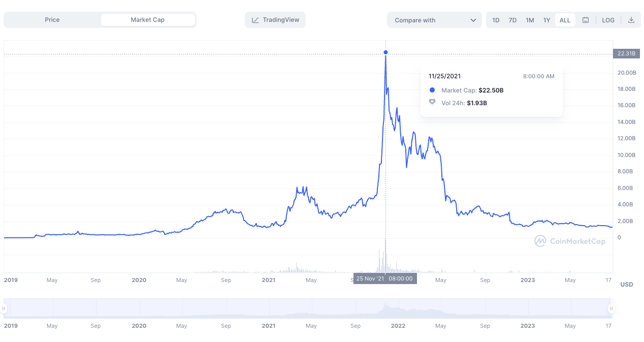The width and height of the screenshot is (644, 342).
Task: Click the 2022 axis label
Action: point(398,326)
